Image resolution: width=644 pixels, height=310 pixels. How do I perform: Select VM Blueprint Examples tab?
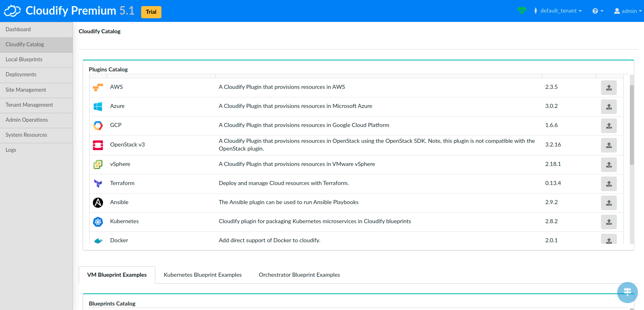click(117, 275)
